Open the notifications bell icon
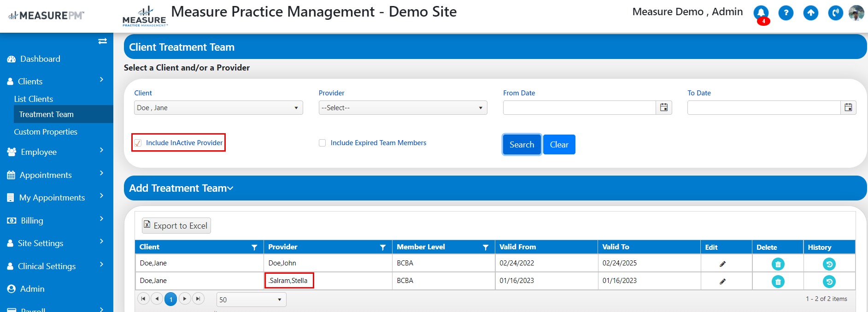 tap(761, 13)
